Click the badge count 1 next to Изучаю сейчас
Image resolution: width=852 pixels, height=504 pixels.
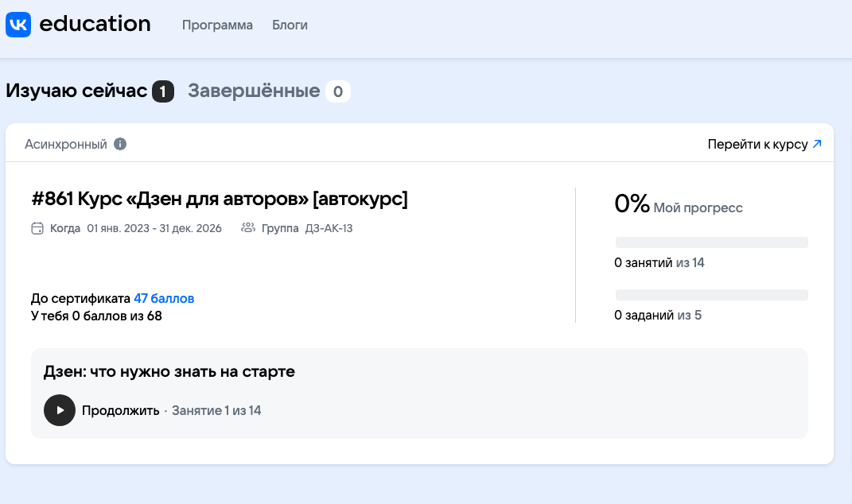(163, 91)
